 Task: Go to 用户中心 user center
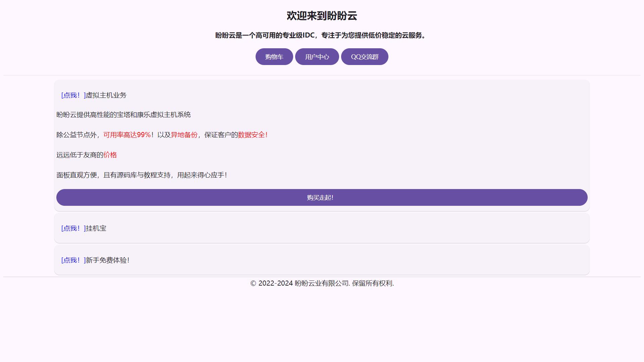[x=317, y=57]
